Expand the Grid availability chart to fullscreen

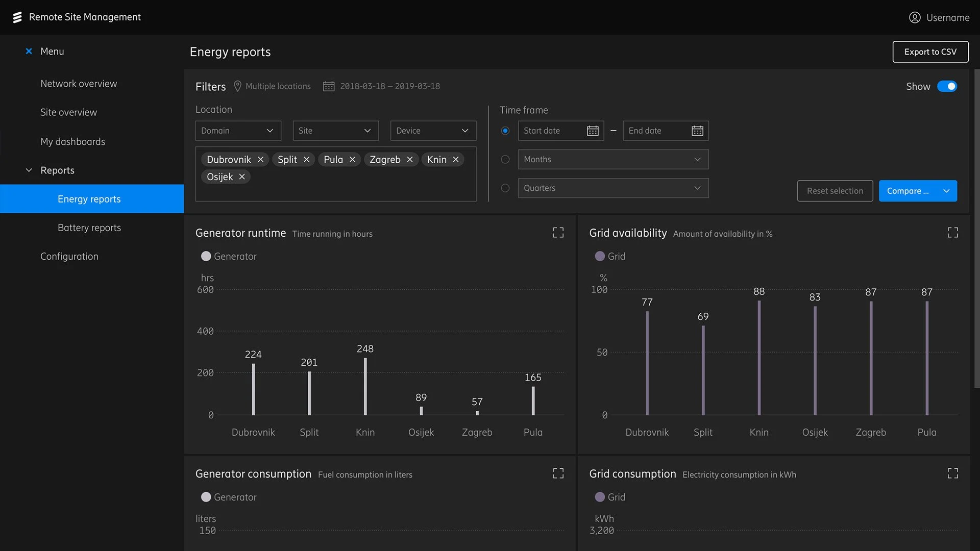click(x=952, y=233)
